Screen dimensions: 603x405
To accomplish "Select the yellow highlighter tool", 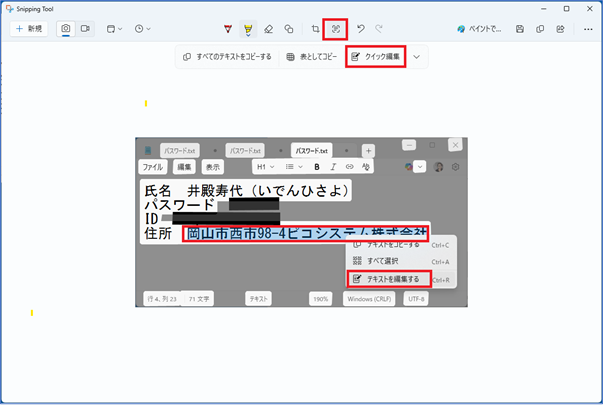I will coord(247,29).
